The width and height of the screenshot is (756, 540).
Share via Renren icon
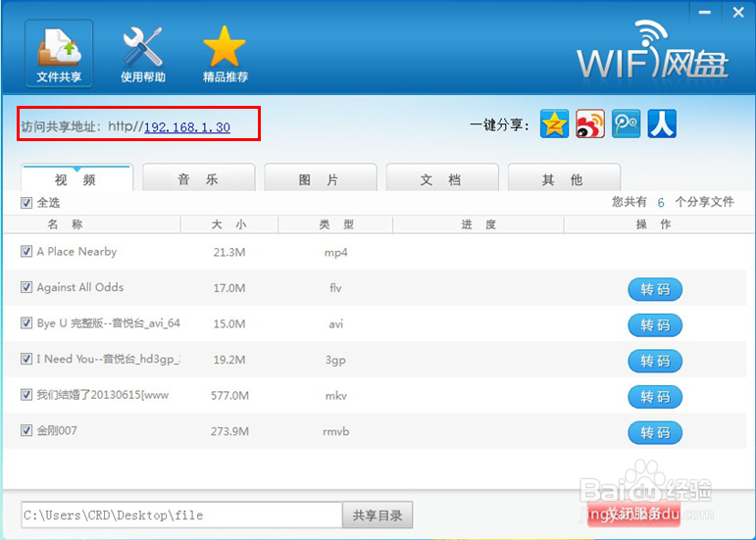pyautogui.click(x=662, y=123)
